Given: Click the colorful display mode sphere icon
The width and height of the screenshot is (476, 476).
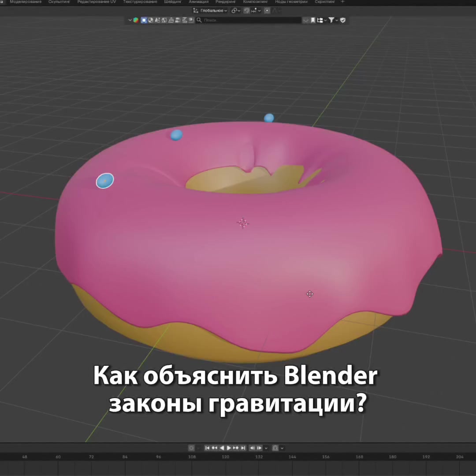Looking at the screenshot, I should coord(136,20).
